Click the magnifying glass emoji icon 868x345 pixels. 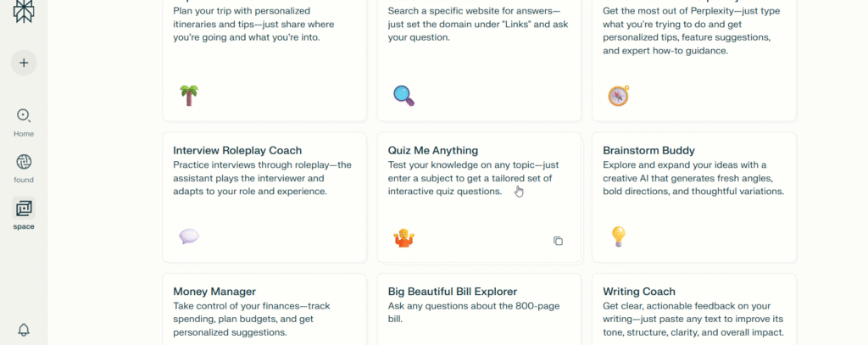(403, 95)
